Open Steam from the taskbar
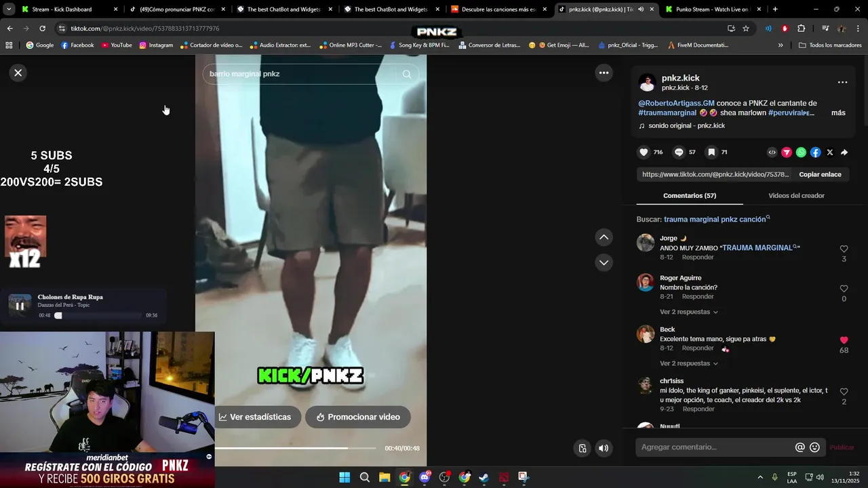 [x=484, y=477]
